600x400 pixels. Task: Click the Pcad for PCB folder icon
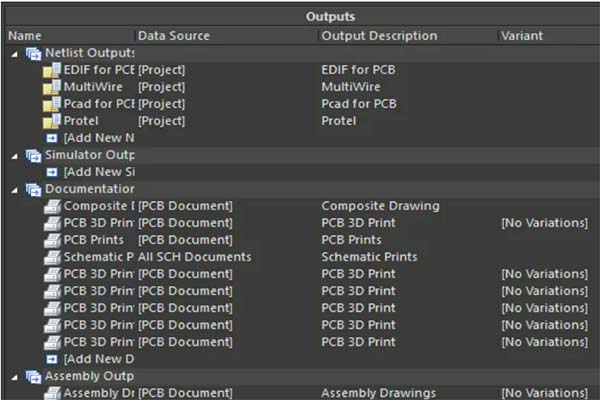pos(51,104)
